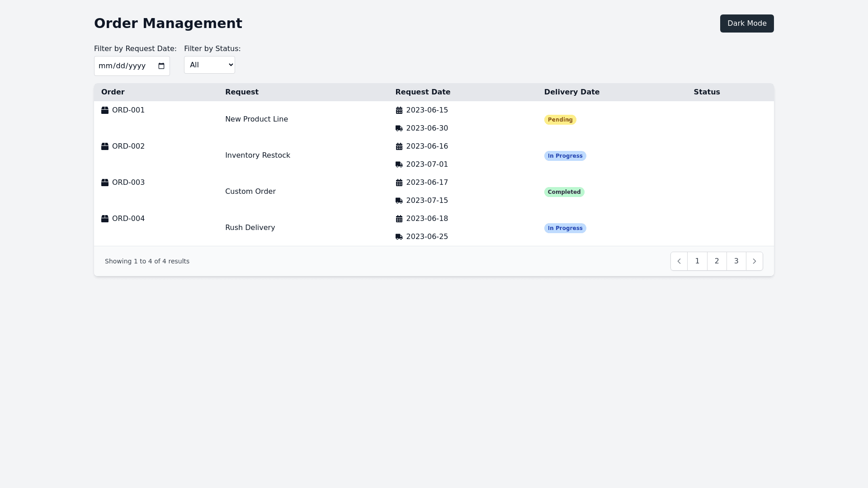This screenshot has height=488, width=868.
Task: Click the truck icon next to 2023-06-25
Action: [x=399, y=237]
